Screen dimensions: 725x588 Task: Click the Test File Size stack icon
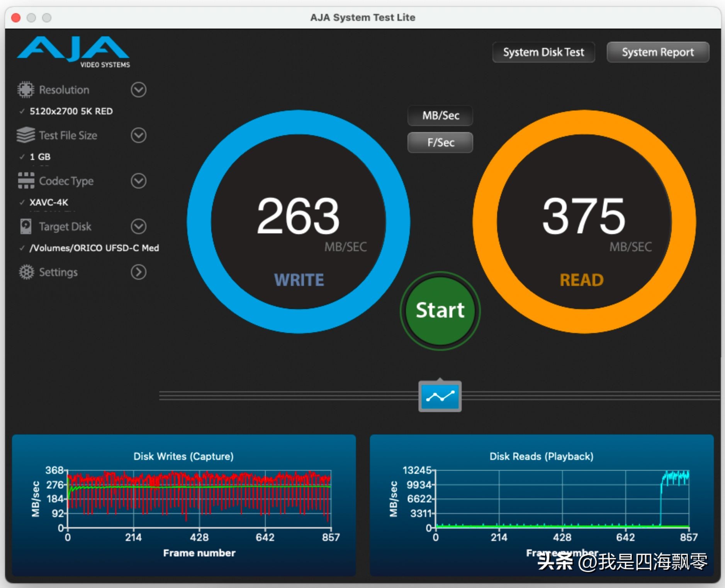tap(26, 135)
